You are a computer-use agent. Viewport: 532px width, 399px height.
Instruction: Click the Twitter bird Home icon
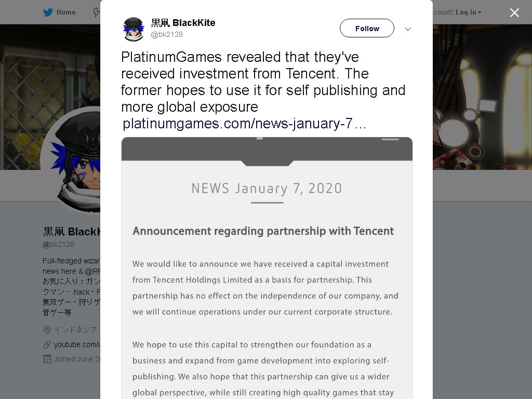[48, 12]
